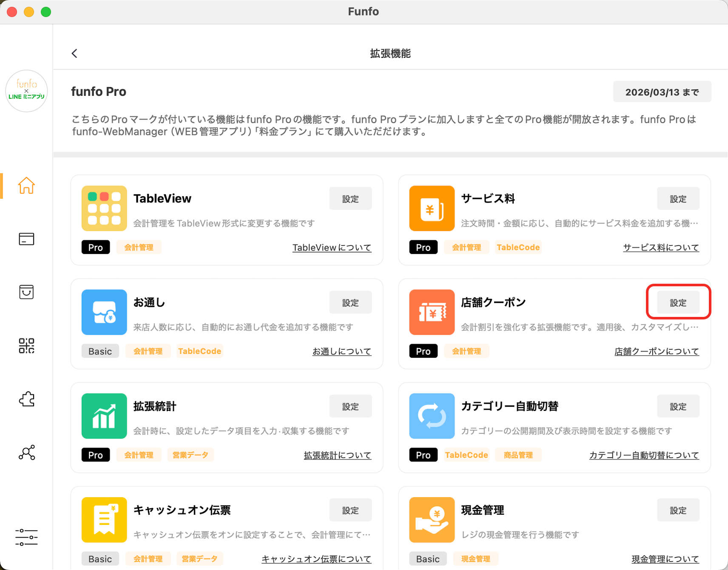Viewport: 728px width, 570px height.
Task: Open 設定 for TableView
Action: click(x=350, y=199)
